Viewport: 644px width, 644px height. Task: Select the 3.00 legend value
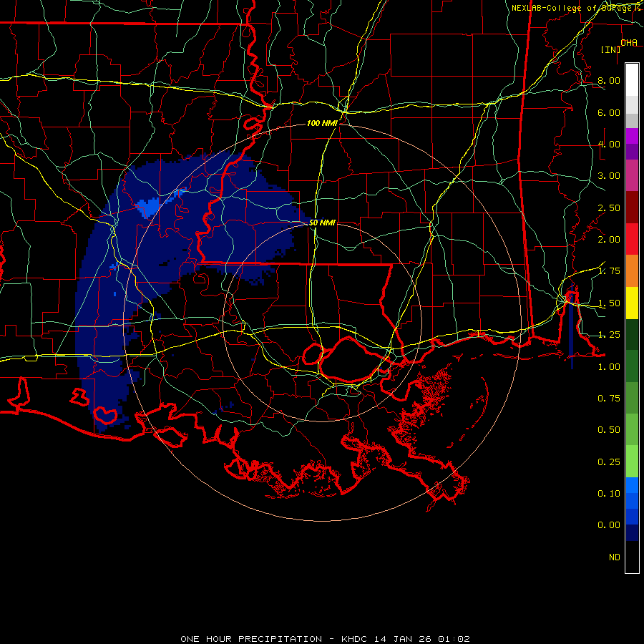(x=609, y=176)
